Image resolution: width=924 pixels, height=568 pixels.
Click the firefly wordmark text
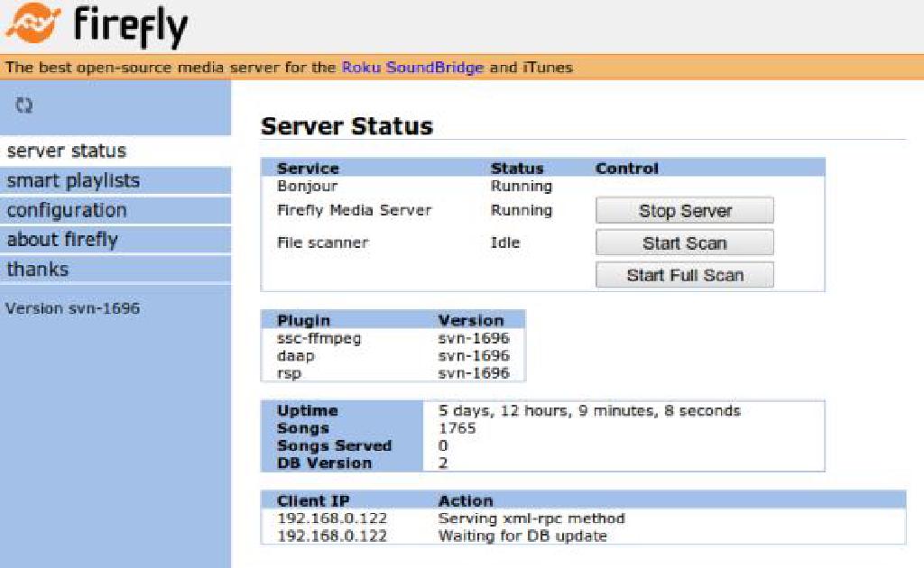tap(131, 26)
